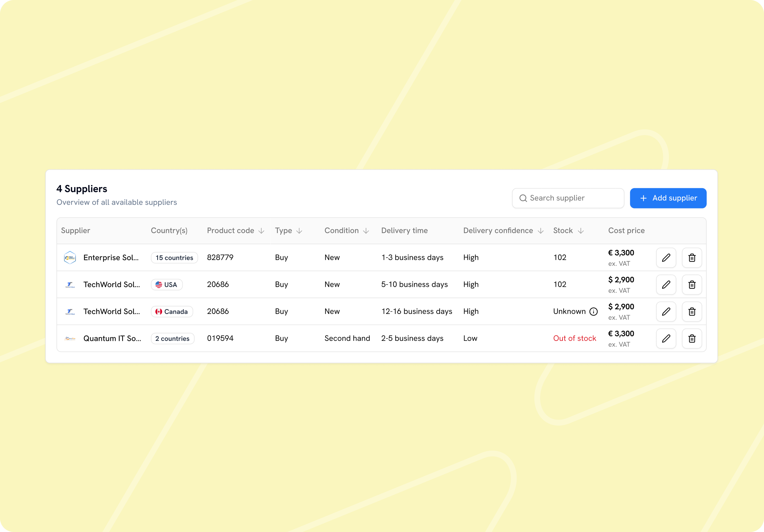The image size is (764, 532).
Task: Delete the TechWorld Canada supplier row
Action: pyautogui.click(x=692, y=312)
